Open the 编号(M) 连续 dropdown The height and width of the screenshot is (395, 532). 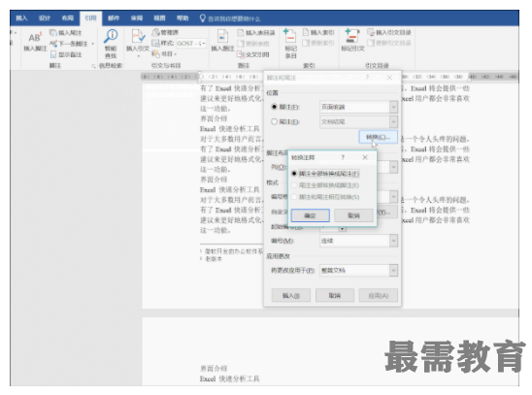(x=393, y=241)
